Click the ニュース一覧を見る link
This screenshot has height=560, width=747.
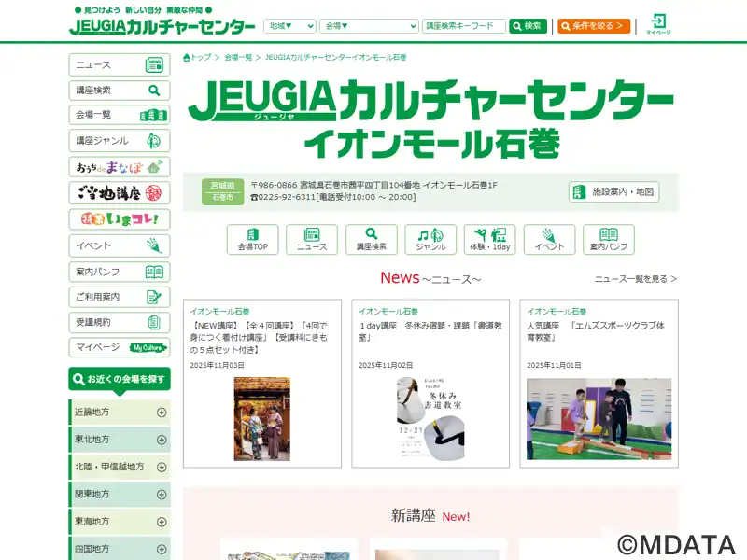click(x=636, y=279)
